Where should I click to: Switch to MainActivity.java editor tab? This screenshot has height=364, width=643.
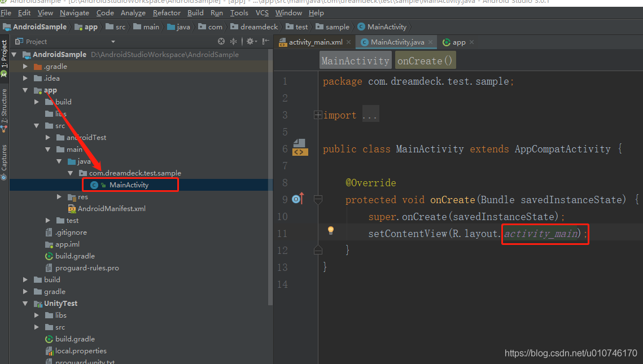pos(397,42)
